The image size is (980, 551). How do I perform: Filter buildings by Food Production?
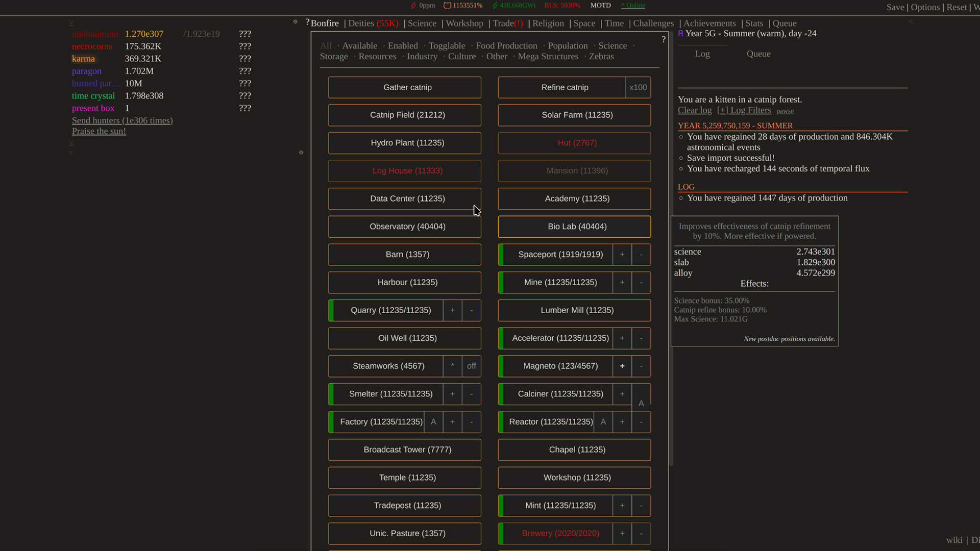click(x=506, y=46)
